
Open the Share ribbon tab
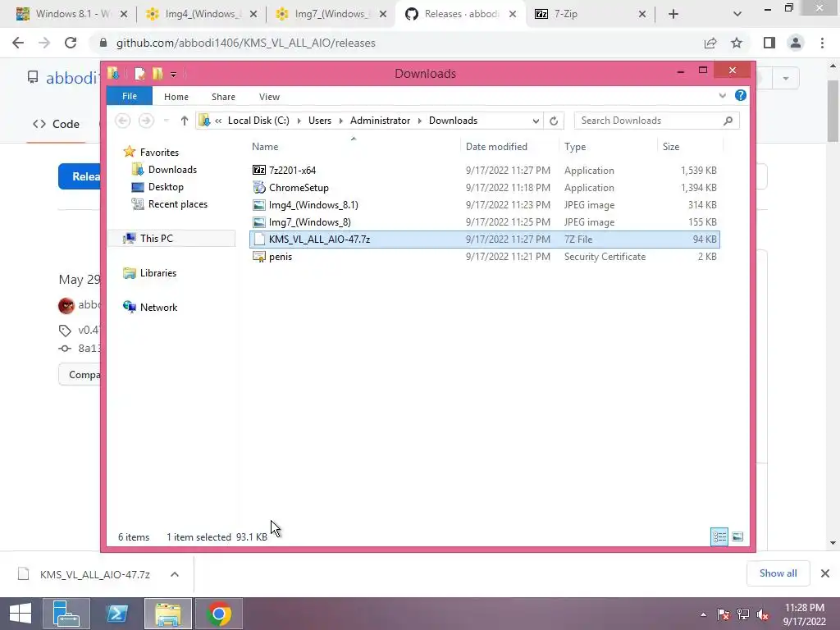click(x=223, y=97)
